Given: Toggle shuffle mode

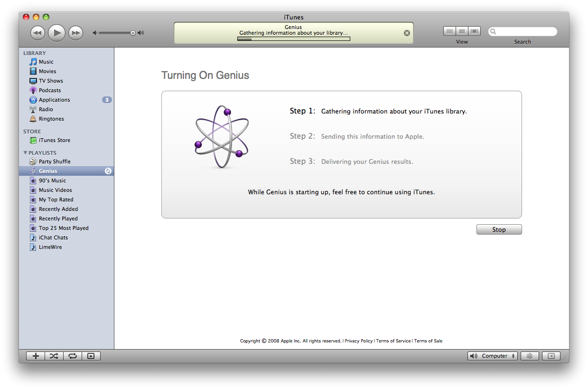Looking at the screenshot, I should 54,356.
